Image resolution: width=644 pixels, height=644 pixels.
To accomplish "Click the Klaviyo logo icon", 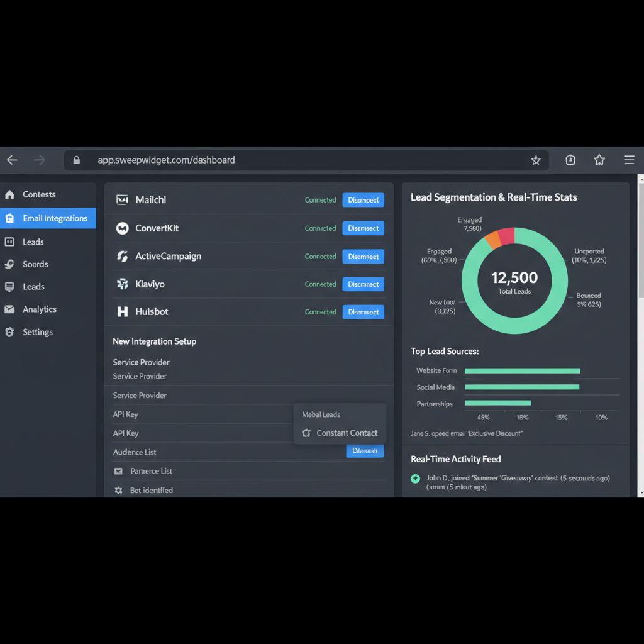I will [123, 284].
